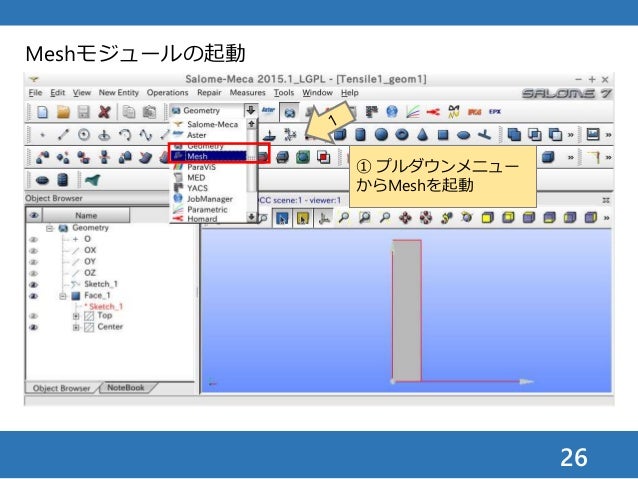Select the Line creation tool
The width and height of the screenshot is (638, 479).
tap(63, 135)
